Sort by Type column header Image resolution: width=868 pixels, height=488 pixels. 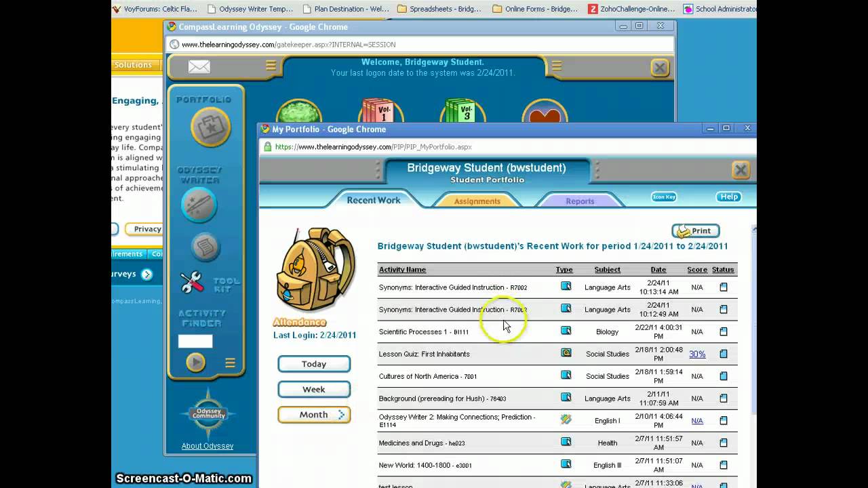564,270
